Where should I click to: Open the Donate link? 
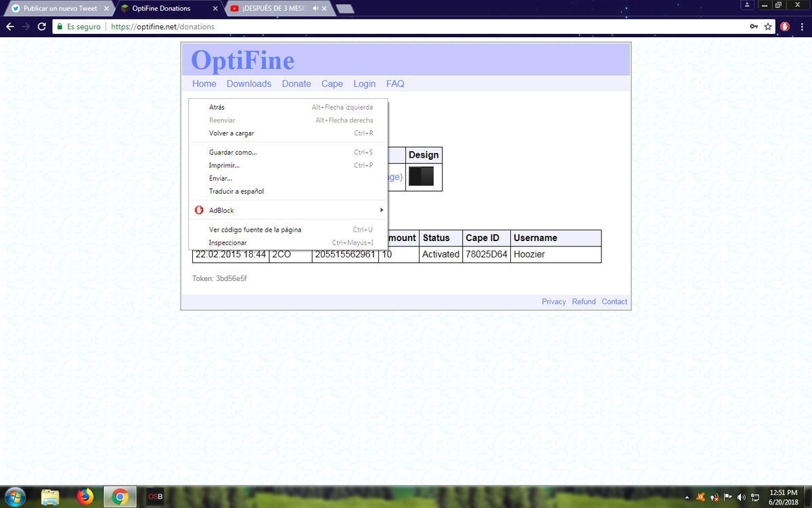pos(296,84)
